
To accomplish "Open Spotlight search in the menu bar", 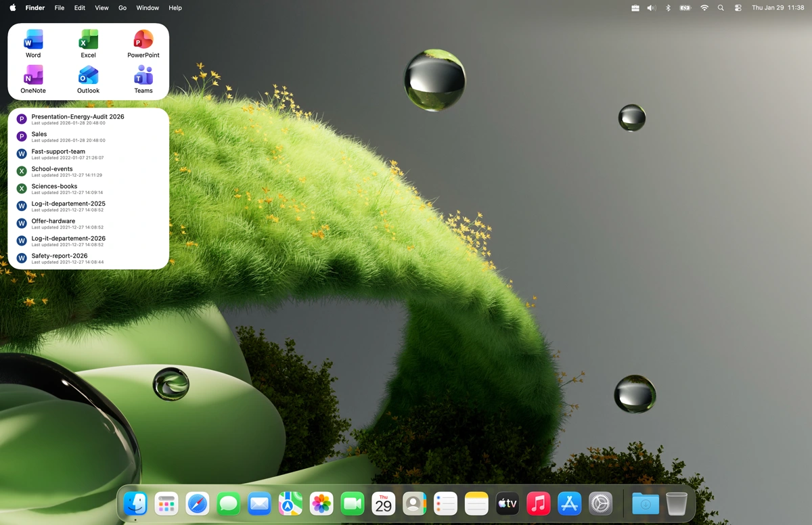I will coord(721,7).
